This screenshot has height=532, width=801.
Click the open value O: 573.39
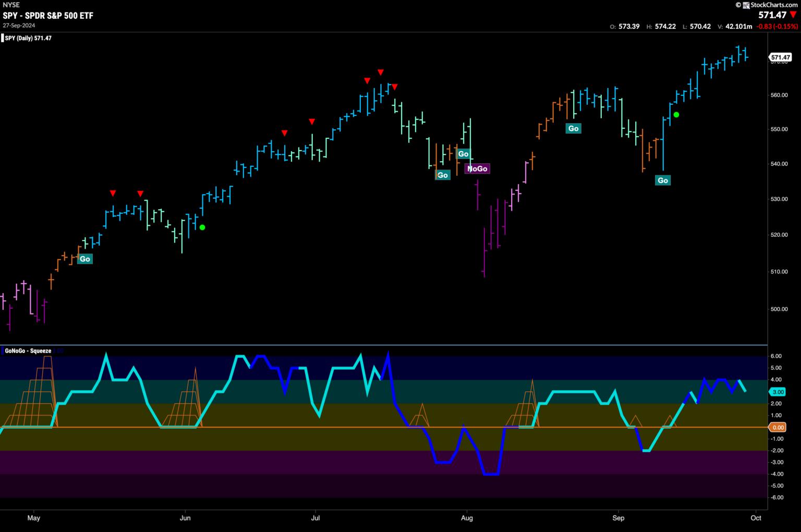tap(624, 26)
